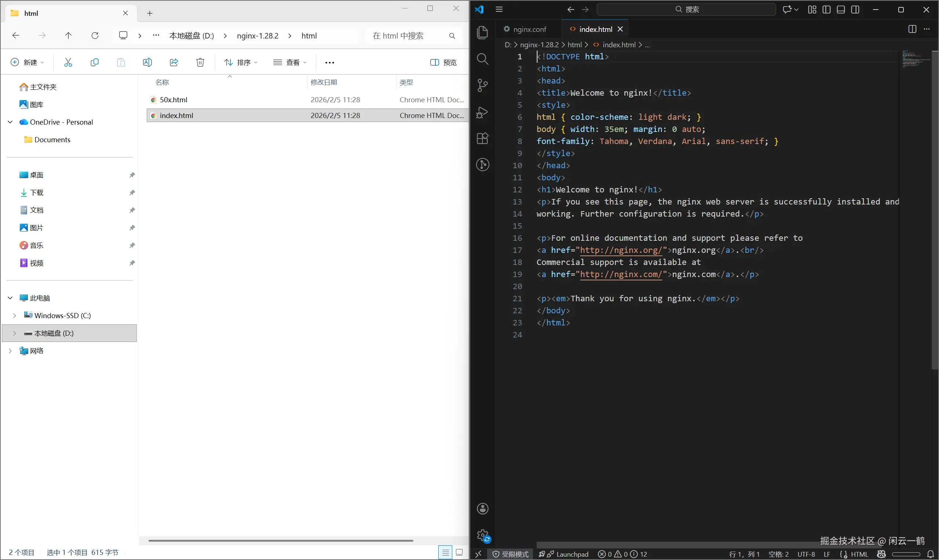
Task: Open the Source Control view
Action: pyautogui.click(x=483, y=85)
